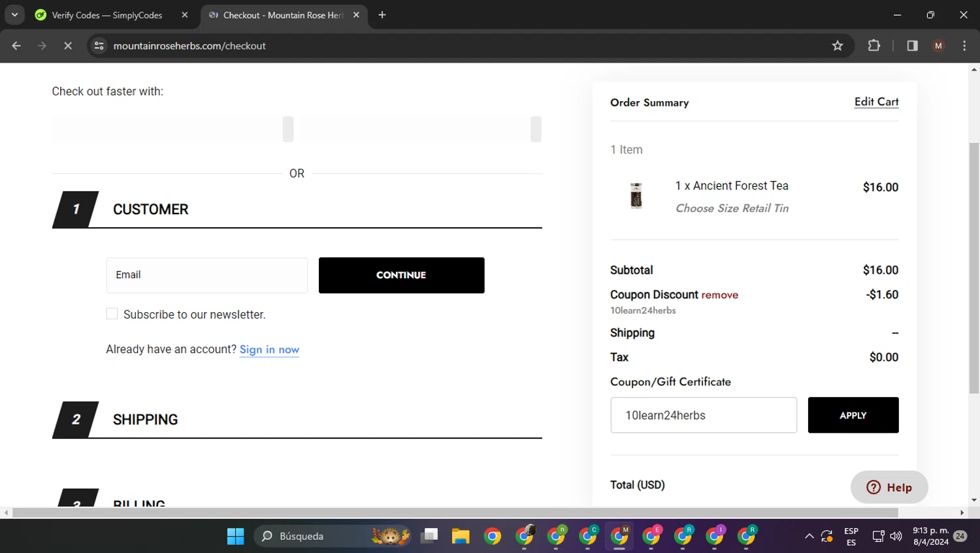The width and height of the screenshot is (980, 553).
Task: Click the right arrow of the horizontal scrollbar
Action: (x=962, y=513)
